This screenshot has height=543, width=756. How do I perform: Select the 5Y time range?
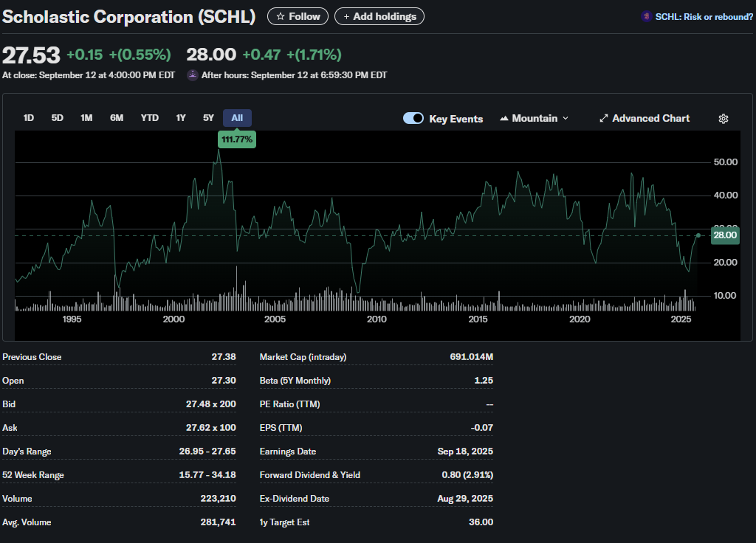pyautogui.click(x=208, y=118)
